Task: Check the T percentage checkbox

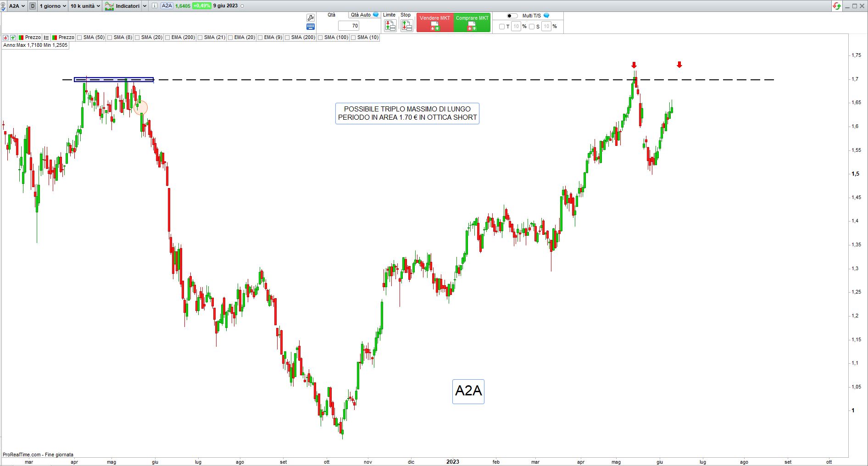Action: click(501, 27)
